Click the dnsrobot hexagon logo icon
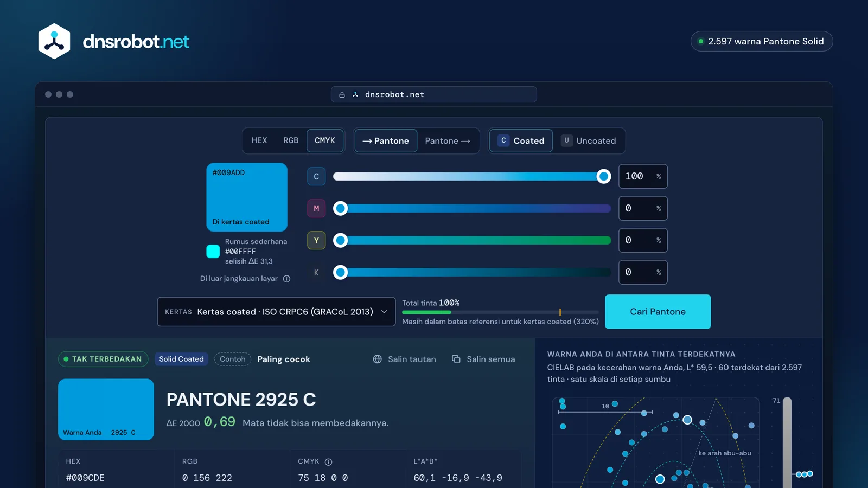The image size is (868, 488). 54,41
